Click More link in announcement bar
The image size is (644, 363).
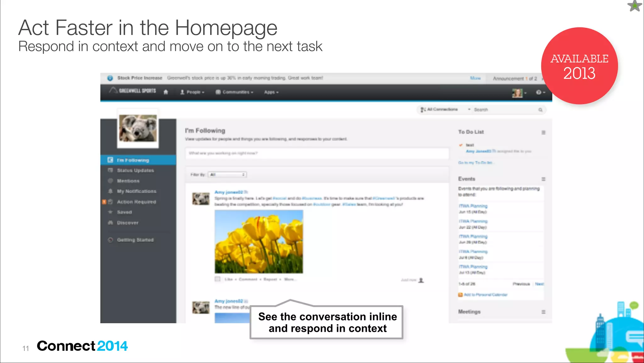(475, 78)
